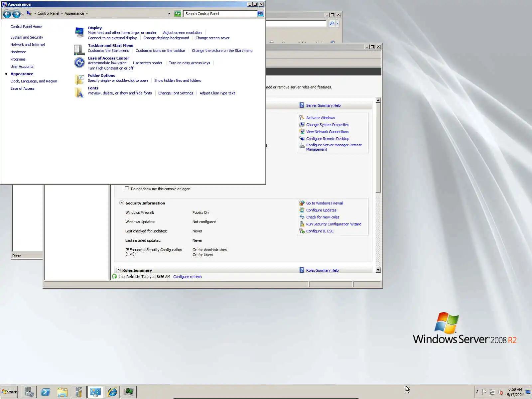Open search options dropdown in background window
Screen dimensions: 532x399
[337, 23]
